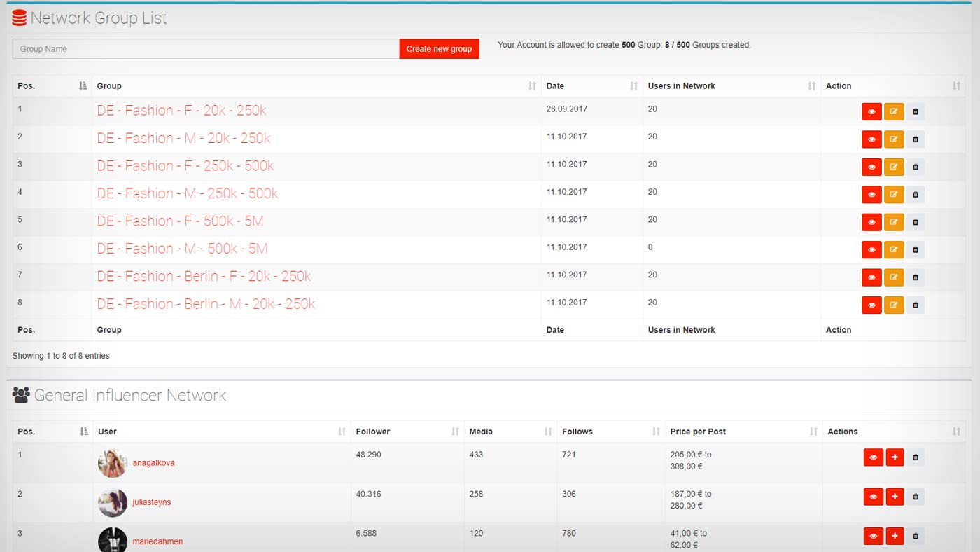Screen dimensions: 980x552
Task: Remove mariedahmen using trash icon
Action: pos(916,537)
